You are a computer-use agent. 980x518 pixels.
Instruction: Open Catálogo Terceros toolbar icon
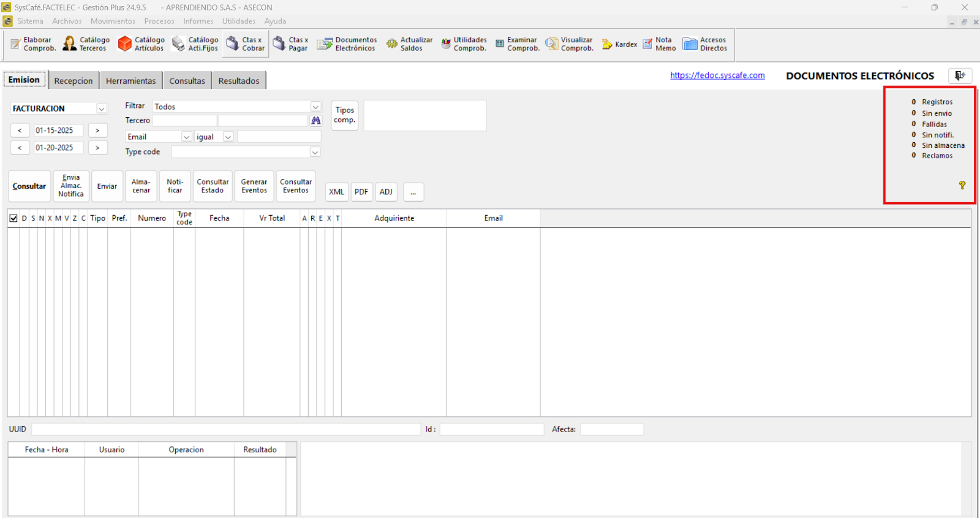(86, 44)
